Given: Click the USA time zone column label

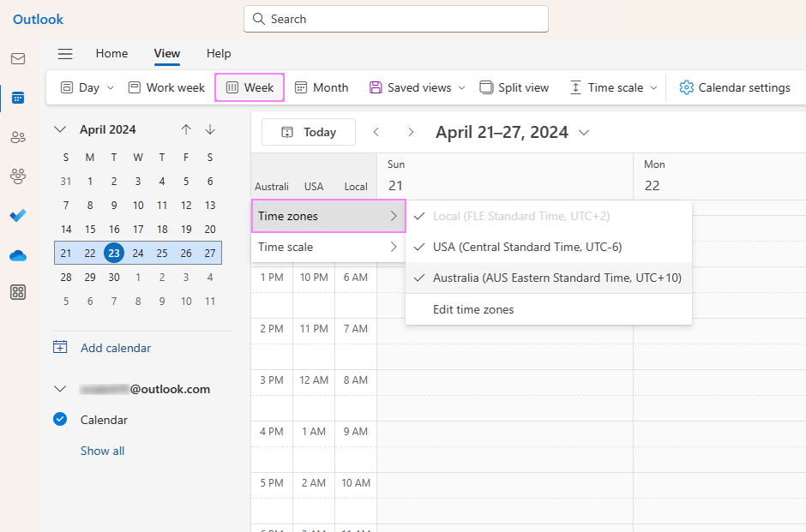Looking at the screenshot, I should [x=314, y=187].
